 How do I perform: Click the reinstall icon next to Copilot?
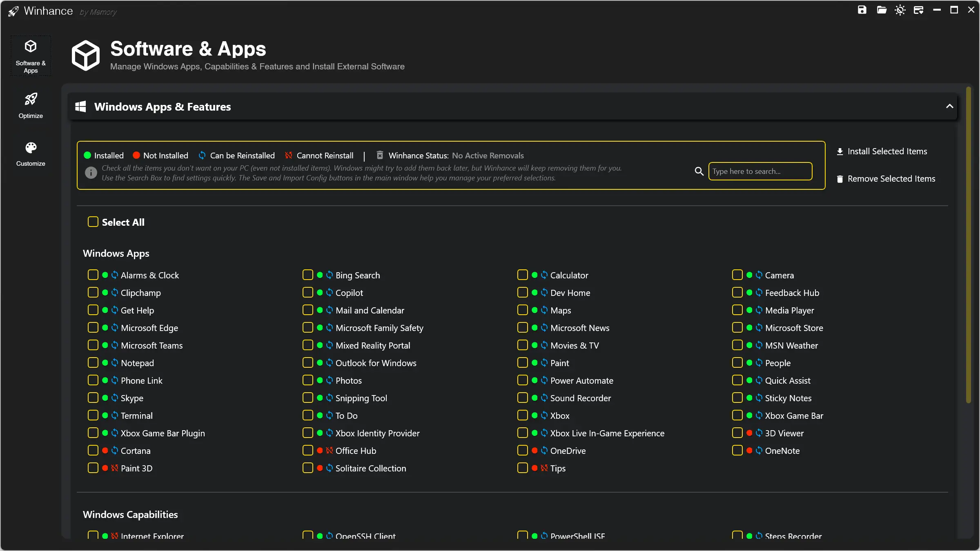[330, 293]
